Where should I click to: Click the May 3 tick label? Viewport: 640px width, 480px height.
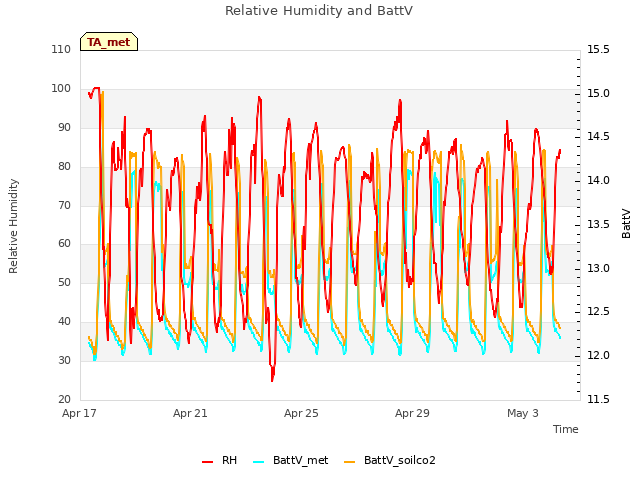523,413
